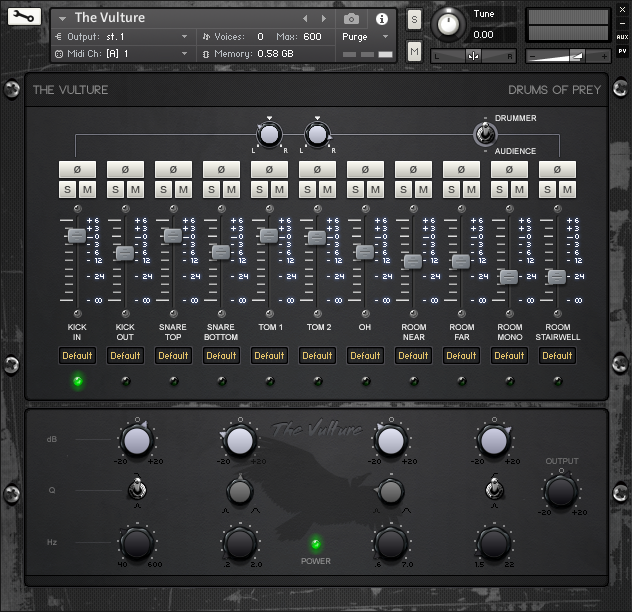The image size is (632, 612).
Task: Invert phase on the KICK IN channel
Action: tap(77, 170)
